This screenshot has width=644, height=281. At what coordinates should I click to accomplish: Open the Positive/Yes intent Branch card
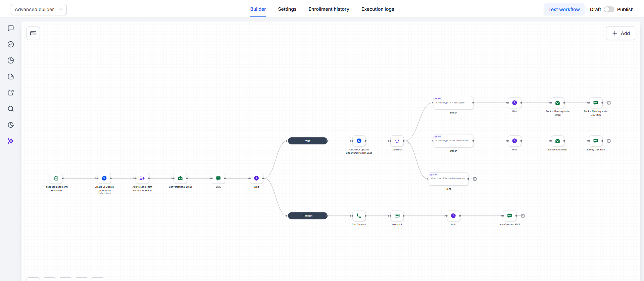[453, 103]
